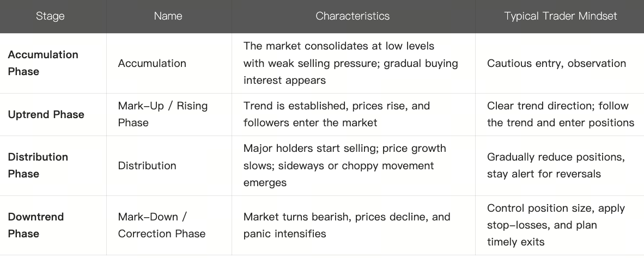
Task: Select the Uptrend Phase stage cell
Action: coord(46,114)
